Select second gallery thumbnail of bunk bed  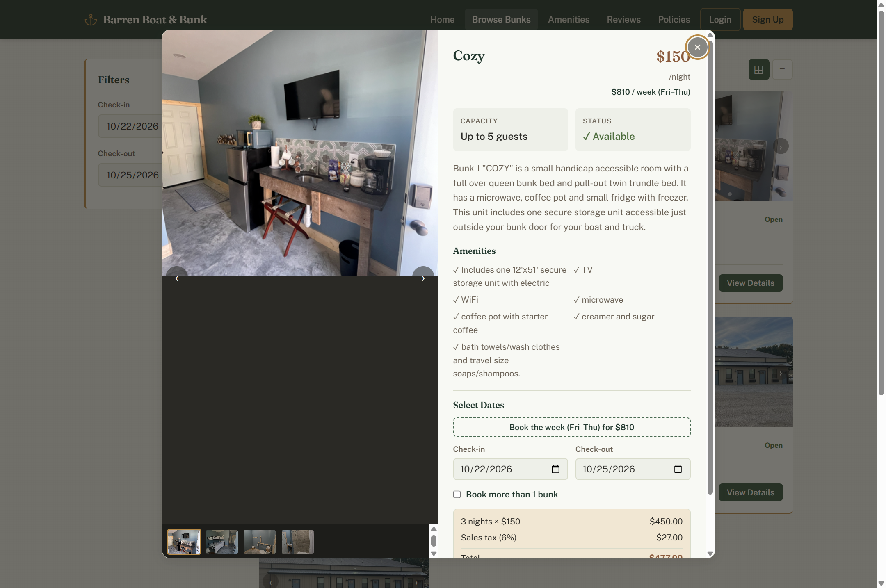click(222, 542)
